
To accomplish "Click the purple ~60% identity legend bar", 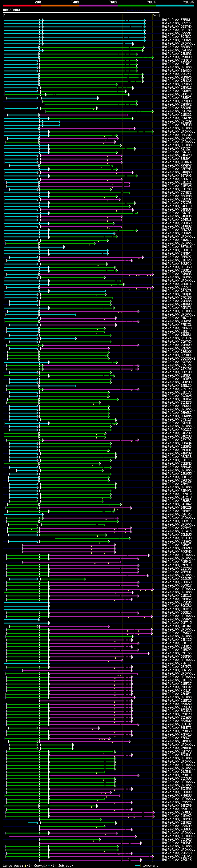I will [99, 6].
